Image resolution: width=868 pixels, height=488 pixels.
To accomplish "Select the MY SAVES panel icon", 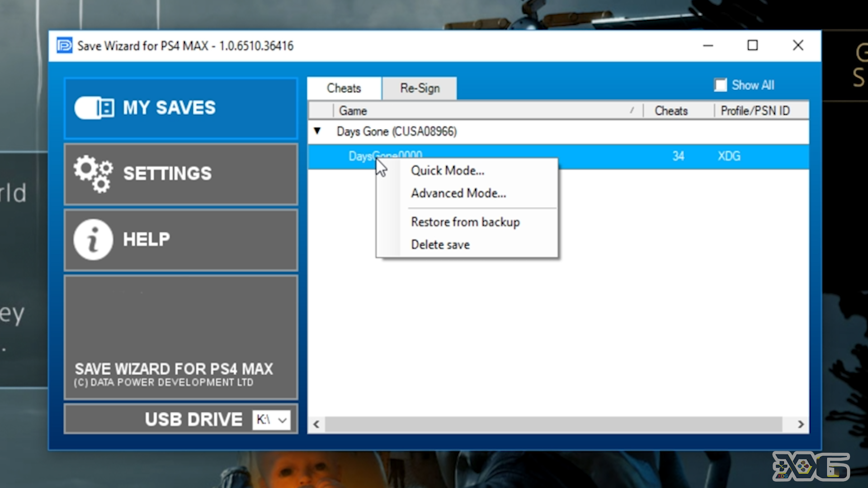I will 92,107.
